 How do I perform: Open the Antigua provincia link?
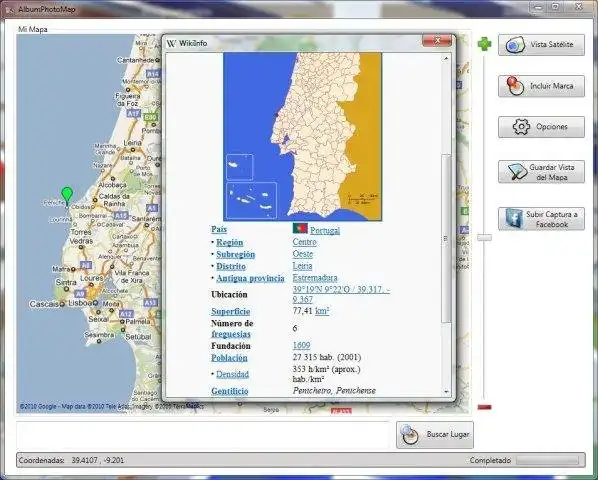click(250, 278)
